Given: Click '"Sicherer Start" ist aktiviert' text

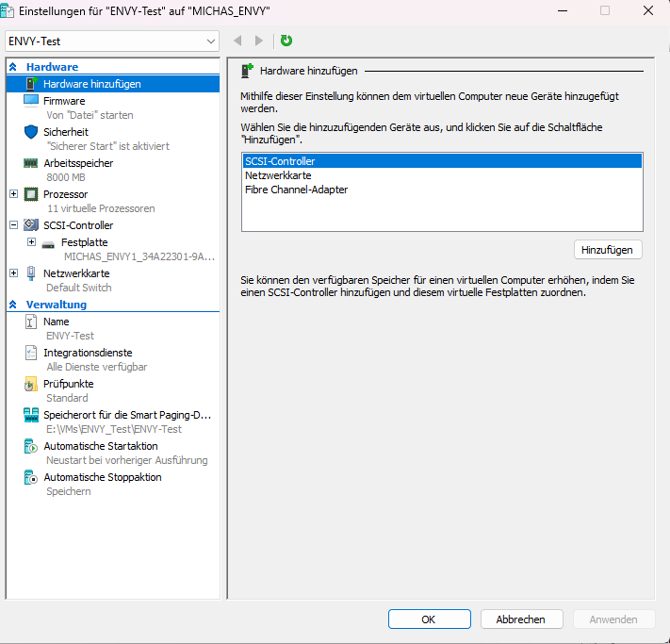Looking at the screenshot, I should coord(108,146).
